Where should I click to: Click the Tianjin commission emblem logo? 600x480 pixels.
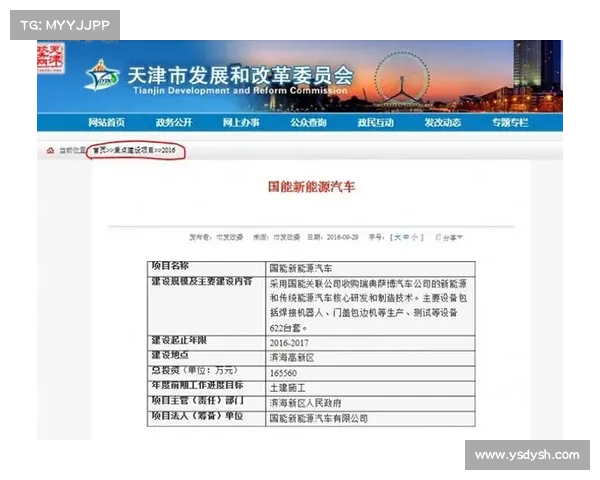point(101,76)
